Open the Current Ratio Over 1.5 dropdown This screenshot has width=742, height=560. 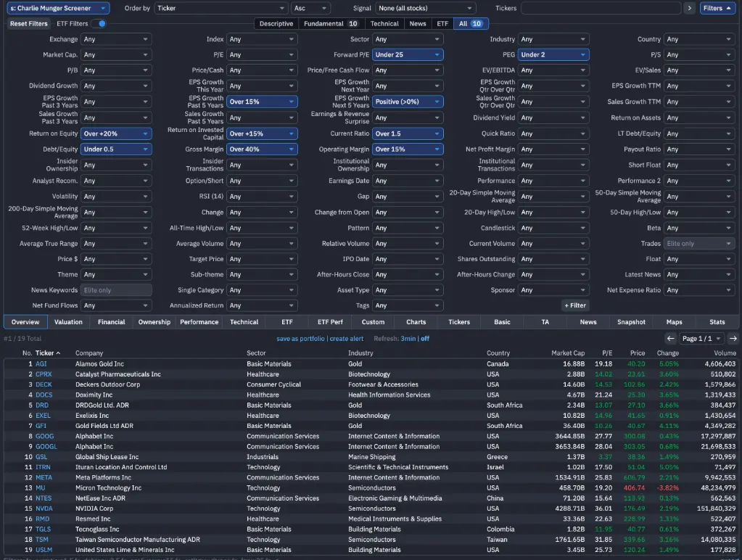pyautogui.click(x=408, y=133)
